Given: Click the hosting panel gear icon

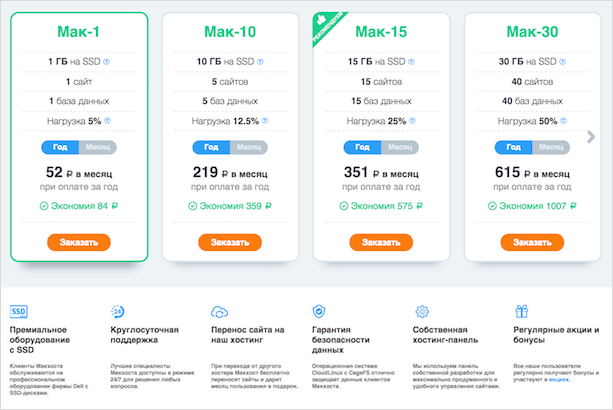Looking at the screenshot, I should (421, 312).
